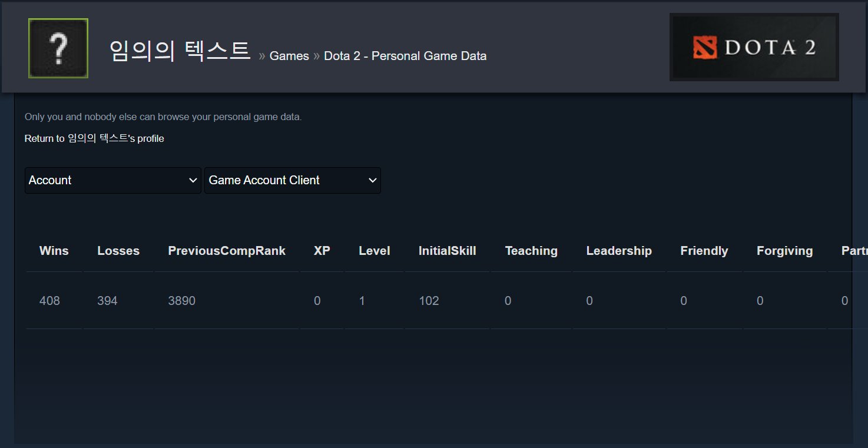Select the Leadership column header
This screenshot has width=868, height=448.
pos(619,251)
